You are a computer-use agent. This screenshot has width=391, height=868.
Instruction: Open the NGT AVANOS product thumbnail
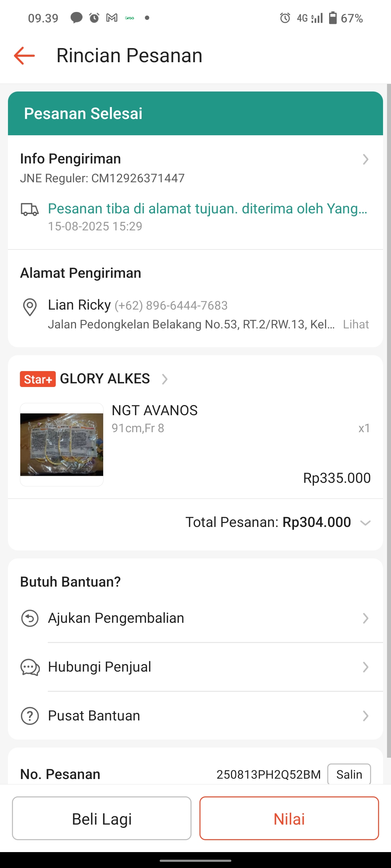62,444
